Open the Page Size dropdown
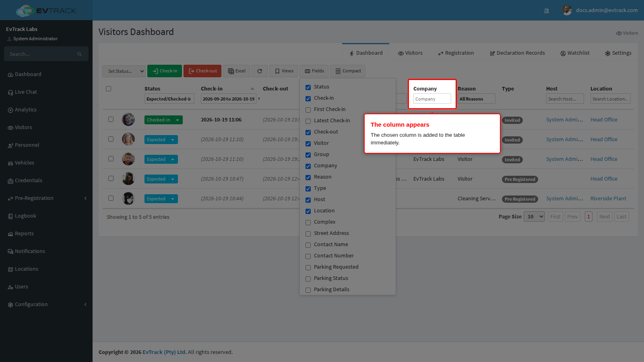 pyautogui.click(x=534, y=216)
